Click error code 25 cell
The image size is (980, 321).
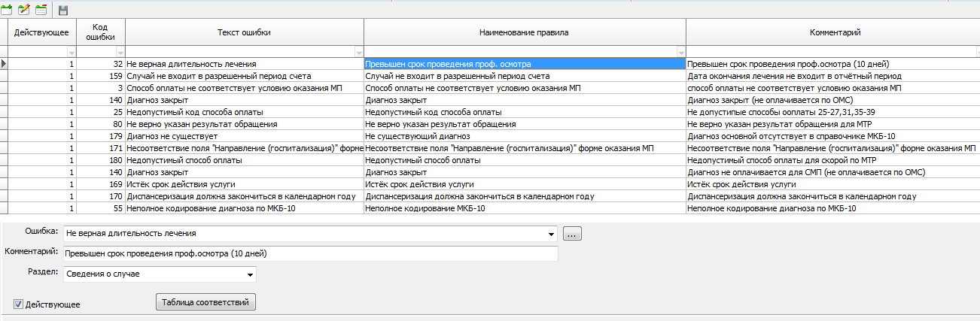click(x=101, y=112)
